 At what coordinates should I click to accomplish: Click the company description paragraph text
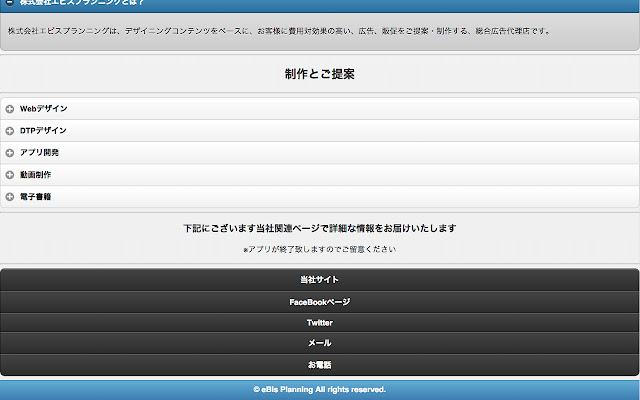[x=279, y=31]
